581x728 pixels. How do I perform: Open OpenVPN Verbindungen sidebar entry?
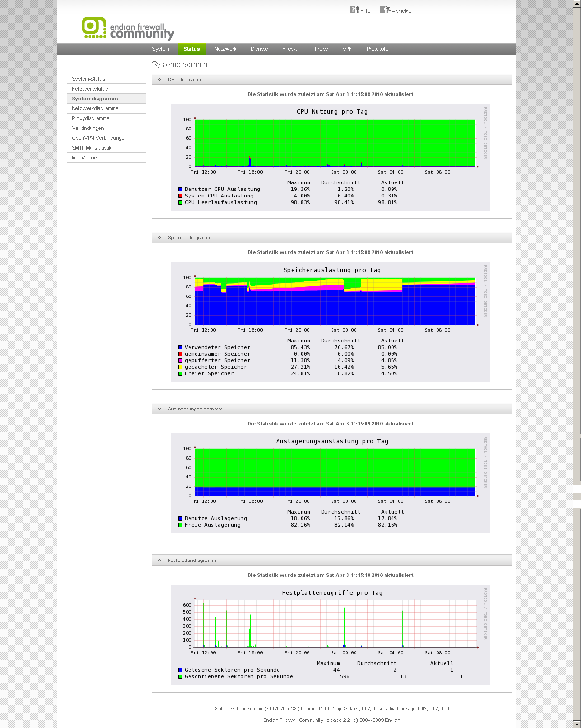coord(99,138)
